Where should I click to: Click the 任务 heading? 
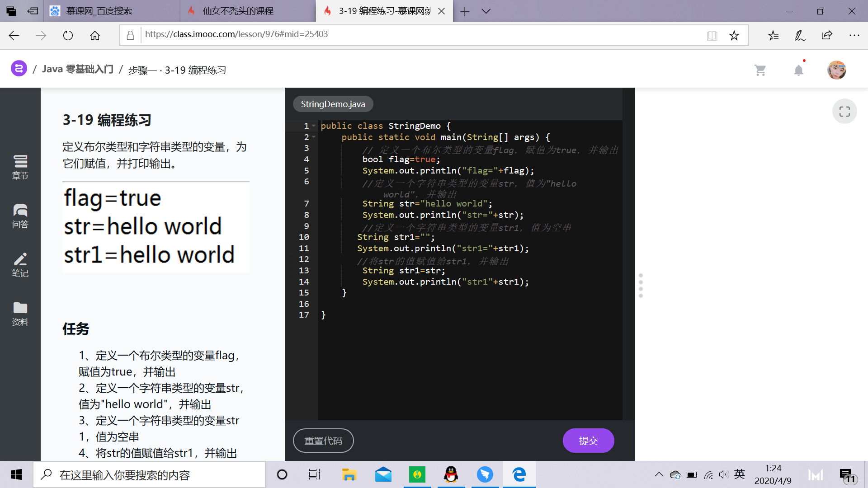[76, 329]
